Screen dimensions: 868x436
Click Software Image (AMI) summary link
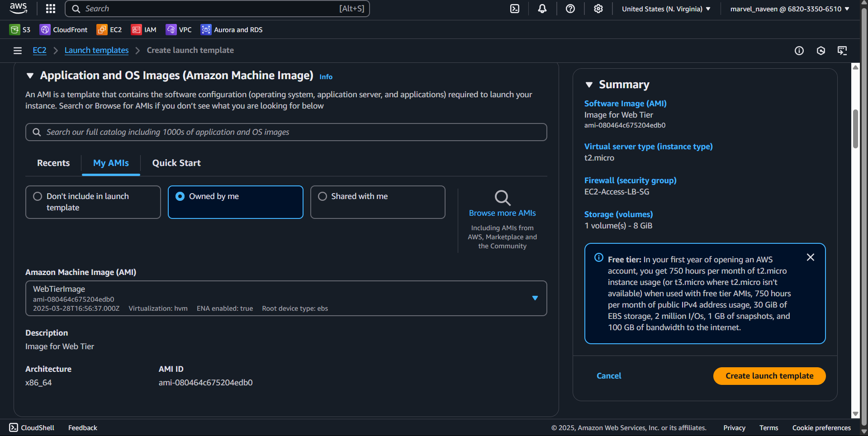click(x=625, y=104)
